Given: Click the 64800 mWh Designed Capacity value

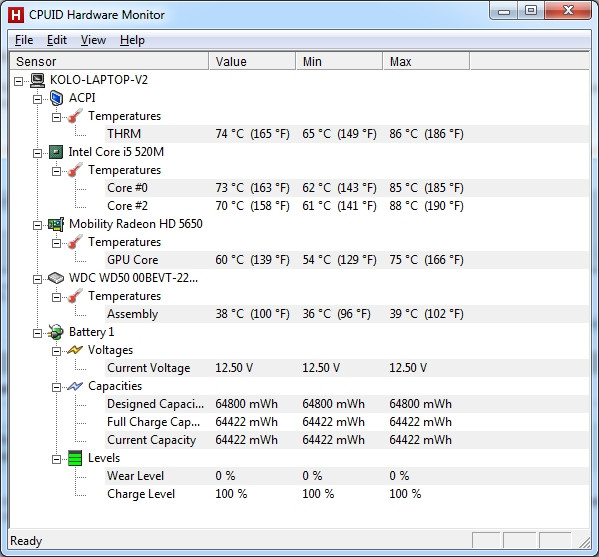Looking at the screenshot, I should 246,404.
